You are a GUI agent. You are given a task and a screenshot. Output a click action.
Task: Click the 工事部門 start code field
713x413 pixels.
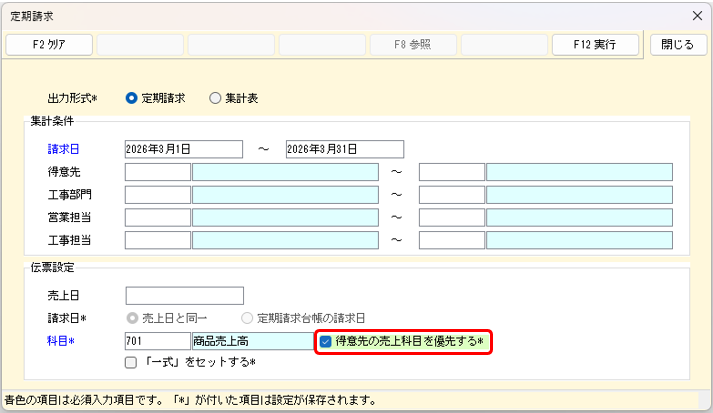pyautogui.click(x=158, y=195)
